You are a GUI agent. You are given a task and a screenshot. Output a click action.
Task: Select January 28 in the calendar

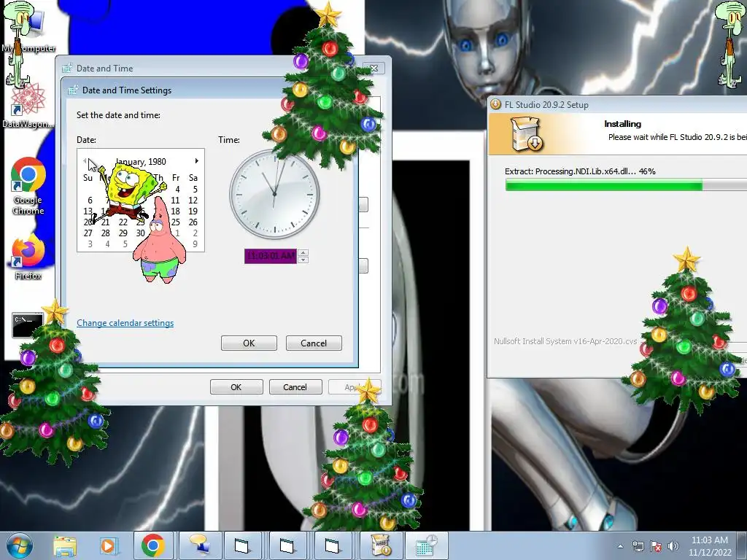105,233
